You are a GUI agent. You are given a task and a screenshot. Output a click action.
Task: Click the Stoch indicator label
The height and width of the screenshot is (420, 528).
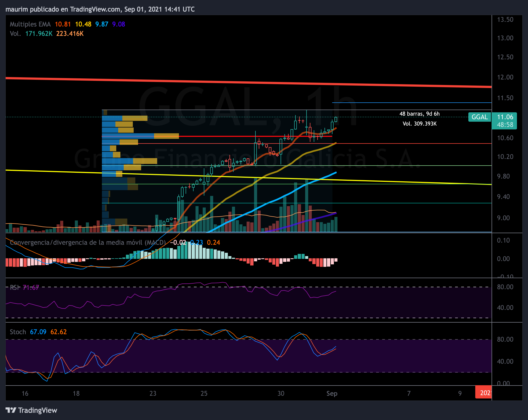18,332
